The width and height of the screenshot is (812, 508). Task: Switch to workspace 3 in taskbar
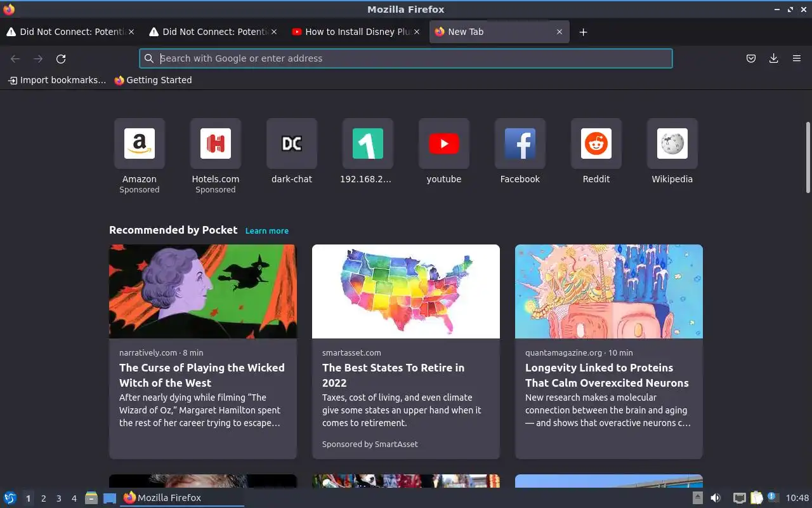point(58,498)
